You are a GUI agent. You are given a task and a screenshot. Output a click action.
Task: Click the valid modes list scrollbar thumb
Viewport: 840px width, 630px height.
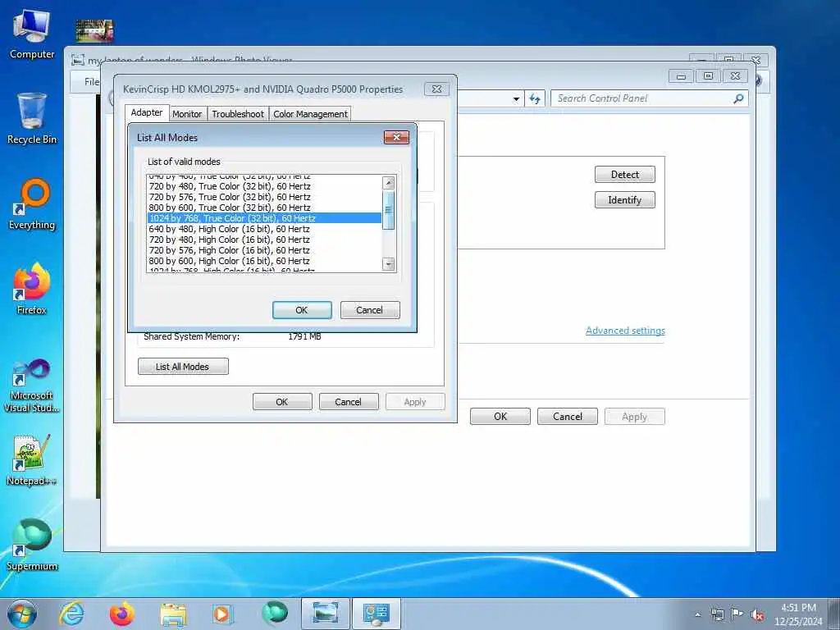[x=389, y=209]
